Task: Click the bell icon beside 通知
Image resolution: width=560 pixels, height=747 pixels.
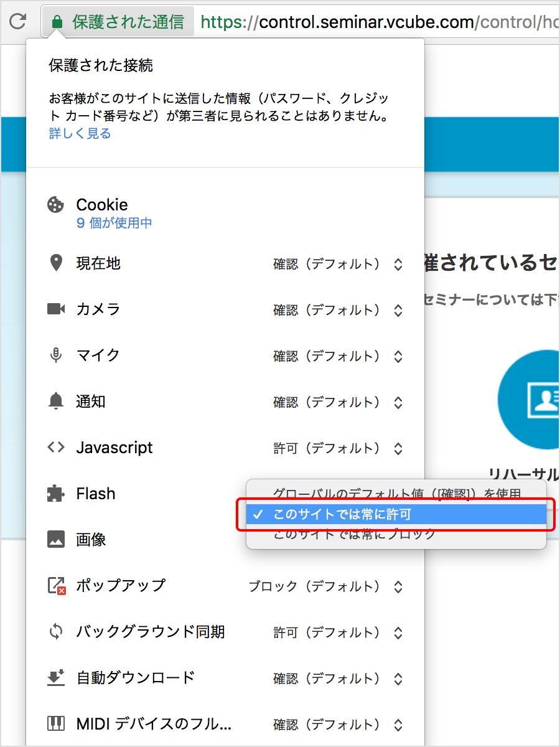Action: pos(56,402)
